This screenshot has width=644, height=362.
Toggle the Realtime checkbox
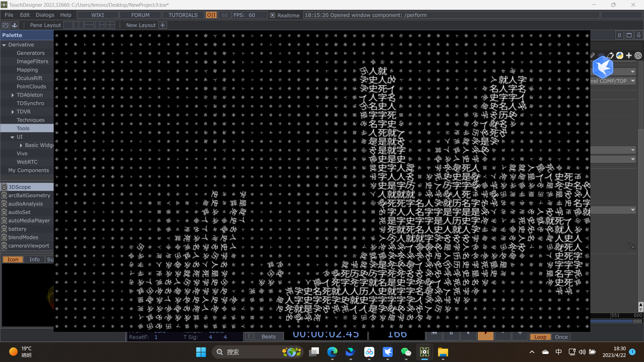pos(273,15)
